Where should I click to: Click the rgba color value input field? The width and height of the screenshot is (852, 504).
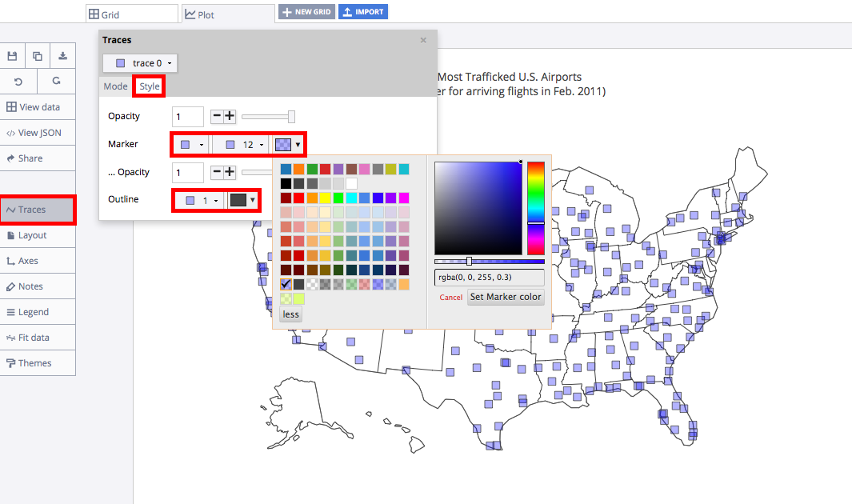(489, 278)
